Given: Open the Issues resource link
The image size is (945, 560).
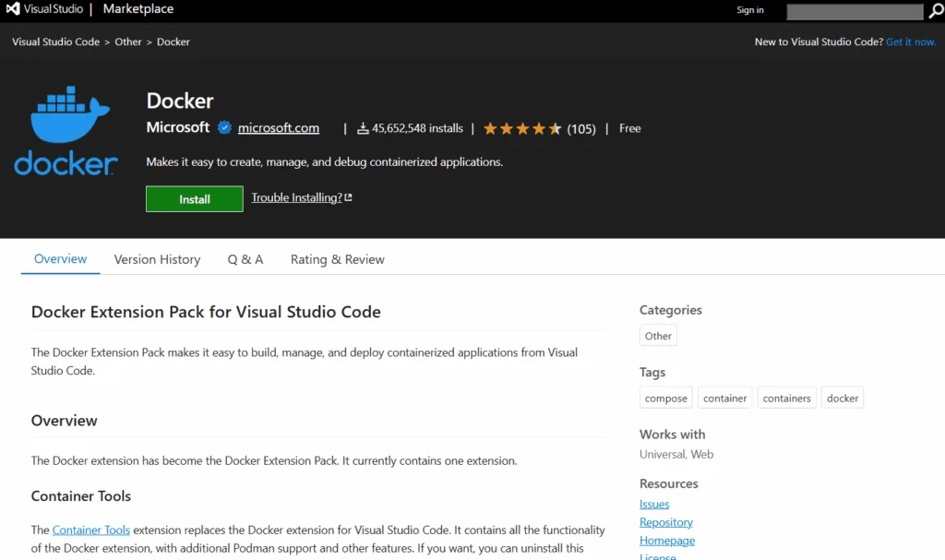Looking at the screenshot, I should point(654,504).
